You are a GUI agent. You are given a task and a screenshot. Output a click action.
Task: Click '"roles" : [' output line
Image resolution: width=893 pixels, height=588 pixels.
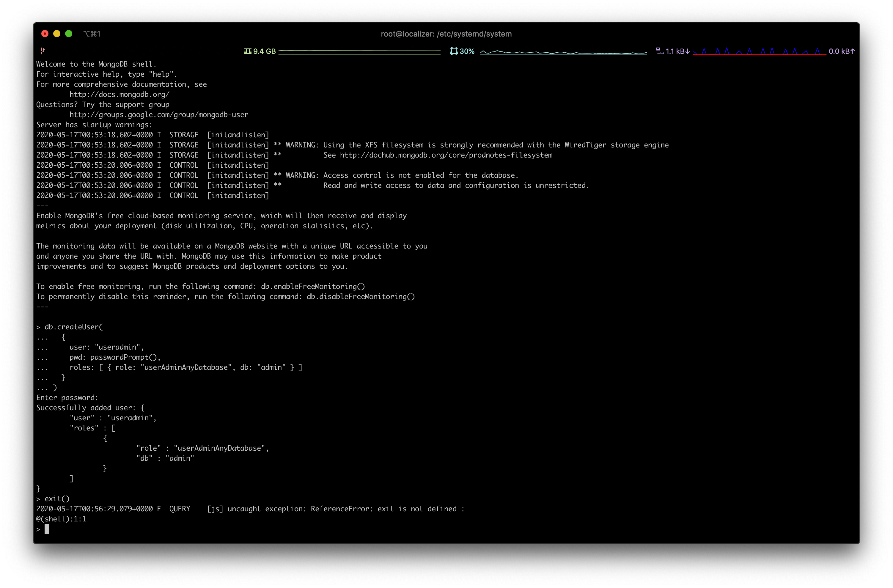click(92, 428)
